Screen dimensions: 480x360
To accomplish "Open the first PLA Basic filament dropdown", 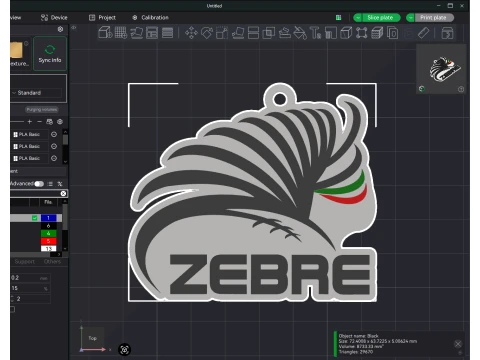I will (30, 134).
